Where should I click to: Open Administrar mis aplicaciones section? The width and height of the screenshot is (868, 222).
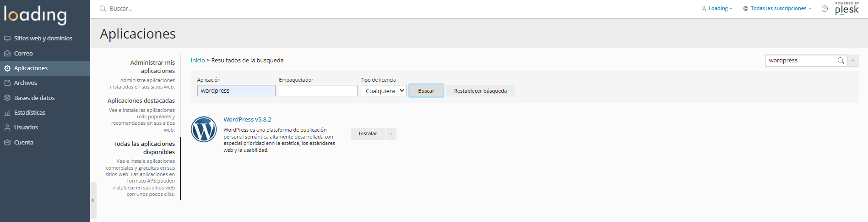click(x=152, y=67)
